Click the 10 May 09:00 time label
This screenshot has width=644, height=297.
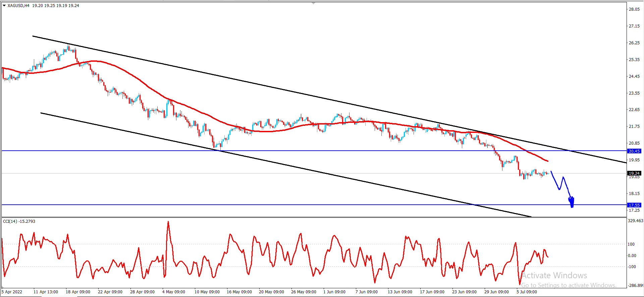click(x=207, y=292)
